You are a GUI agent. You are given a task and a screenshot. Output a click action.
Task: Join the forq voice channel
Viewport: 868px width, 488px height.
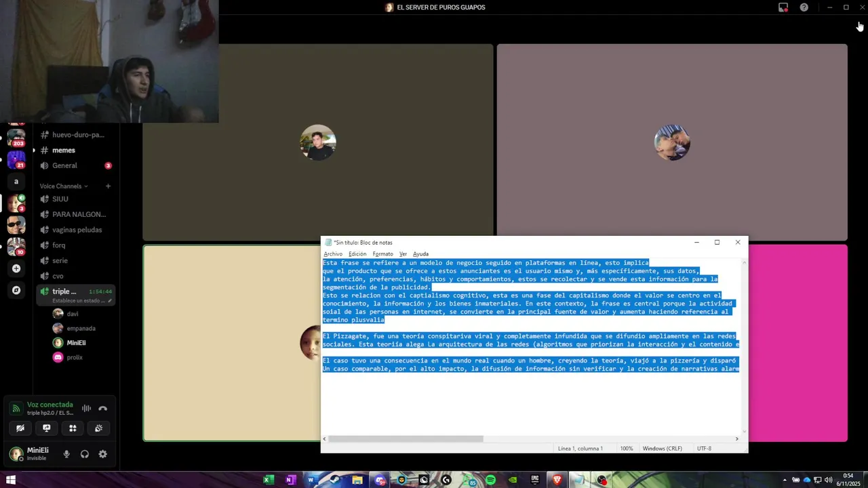[75, 245]
